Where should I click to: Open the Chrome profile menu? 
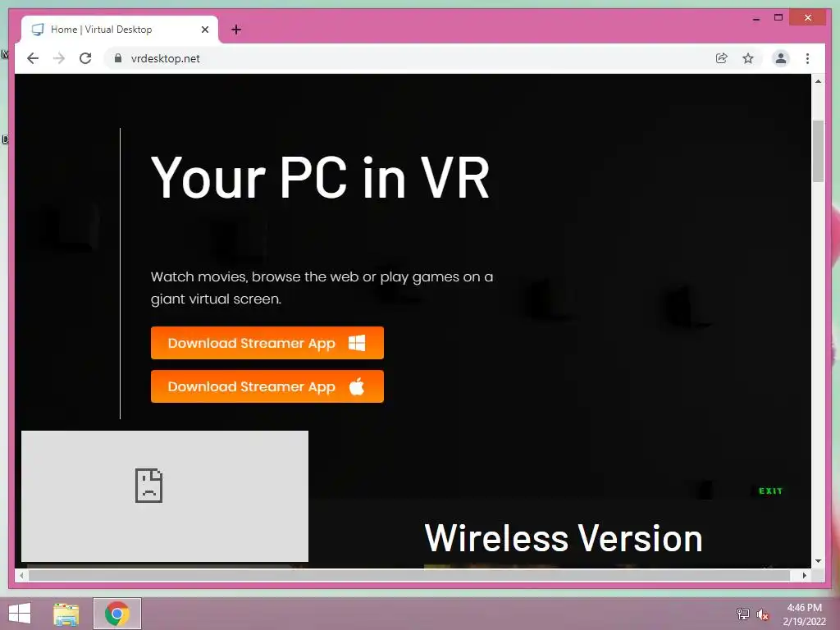781,58
